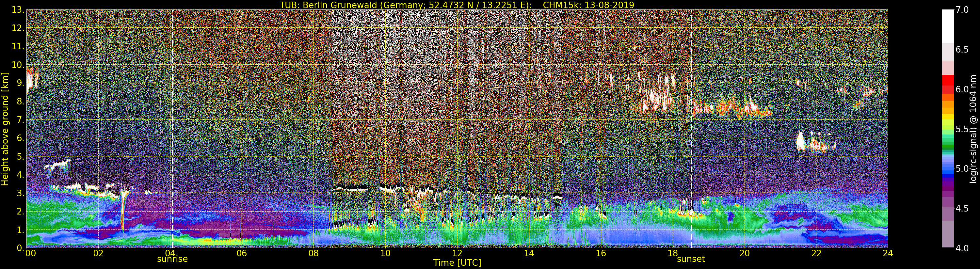Select the "Height above ground [km]" axis label
The width and height of the screenshot is (980, 269).
tap(5, 129)
